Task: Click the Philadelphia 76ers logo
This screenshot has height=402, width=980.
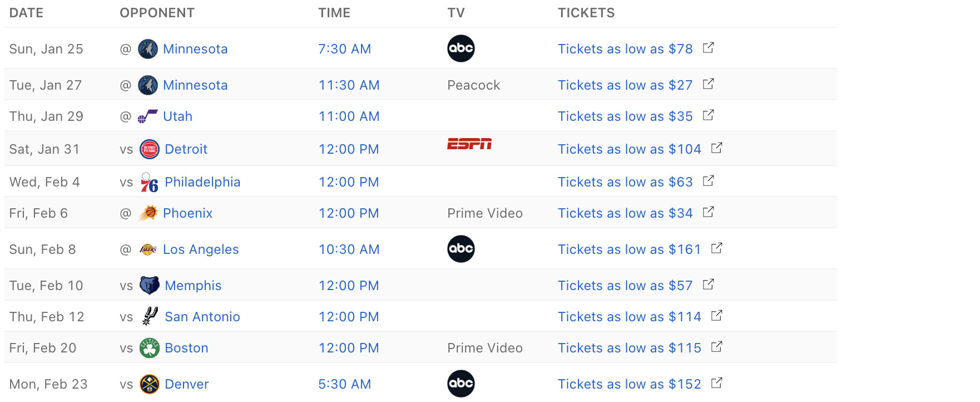Action: [x=150, y=182]
